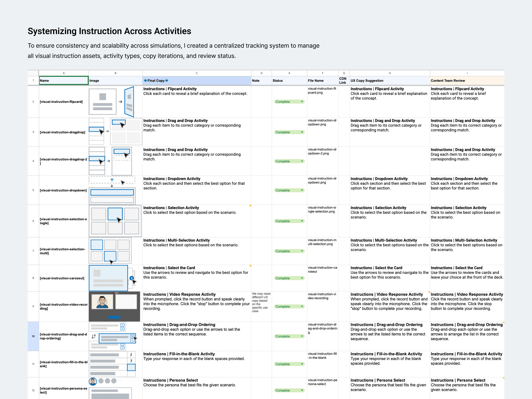Open the Status dropdown for dropdown-activity row
Screen dimensions: 532x399
tap(302, 190)
